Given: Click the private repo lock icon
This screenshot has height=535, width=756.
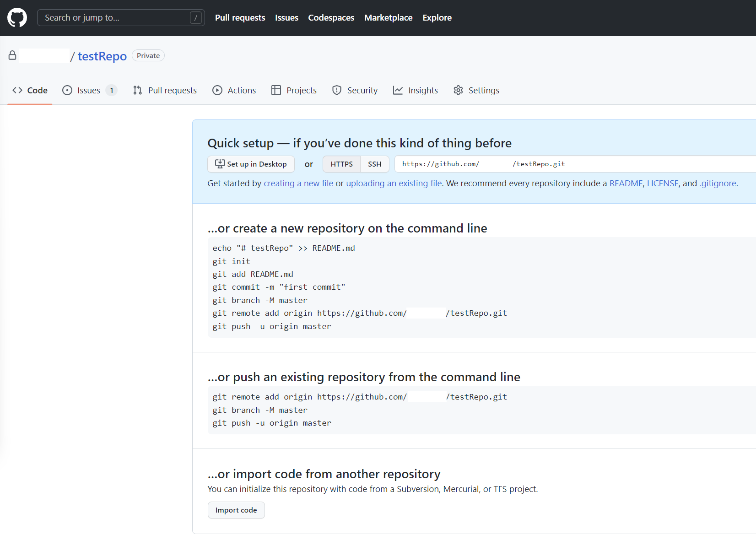Looking at the screenshot, I should coord(12,55).
